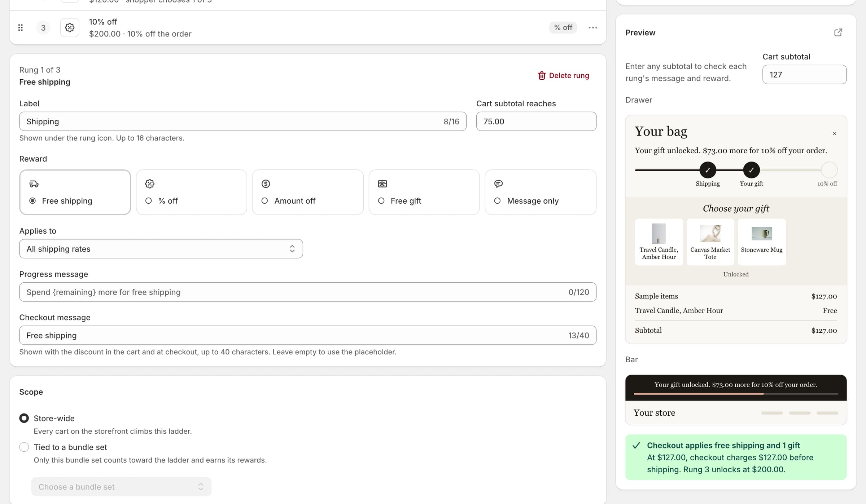The height and width of the screenshot is (504, 866).
Task: Close the Your bag drawer preview
Action: pyautogui.click(x=835, y=134)
